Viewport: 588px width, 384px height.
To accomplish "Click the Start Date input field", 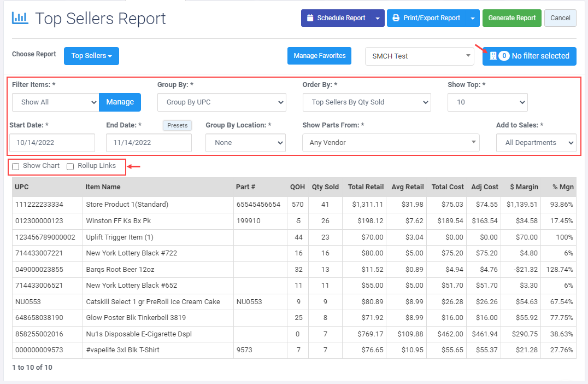I will 52,143.
